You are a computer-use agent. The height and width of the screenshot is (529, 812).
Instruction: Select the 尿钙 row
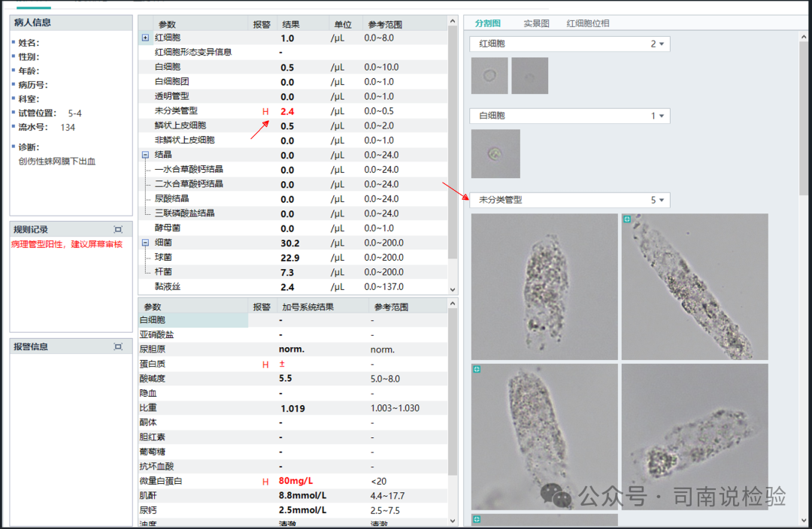click(292, 510)
